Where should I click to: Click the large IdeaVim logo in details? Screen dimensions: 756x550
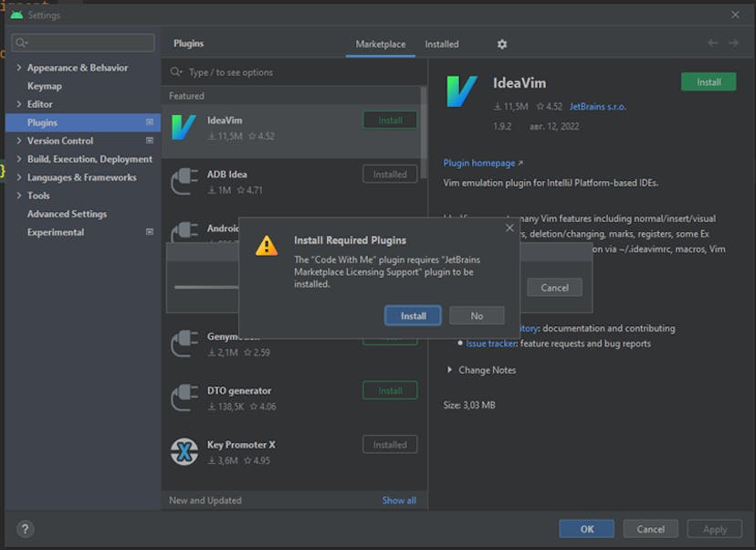[462, 91]
